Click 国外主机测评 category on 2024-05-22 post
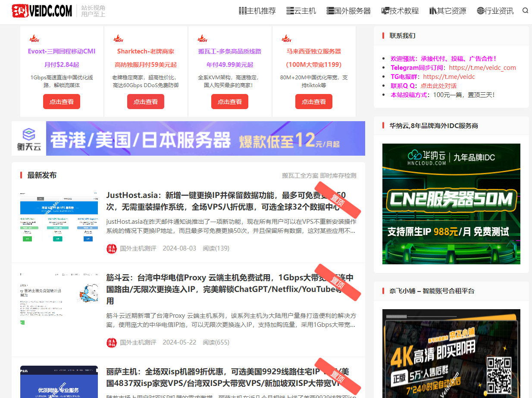Screen dimensions: 532x398 (138, 342)
